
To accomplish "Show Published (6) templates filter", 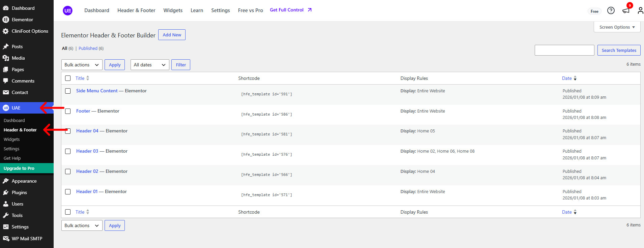I will [91, 49].
